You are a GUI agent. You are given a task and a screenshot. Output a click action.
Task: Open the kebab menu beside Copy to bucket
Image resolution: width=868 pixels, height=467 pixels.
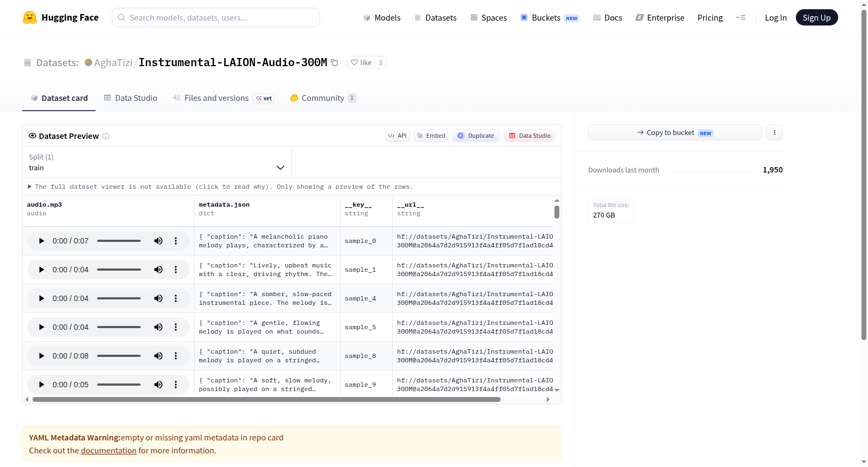(775, 132)
